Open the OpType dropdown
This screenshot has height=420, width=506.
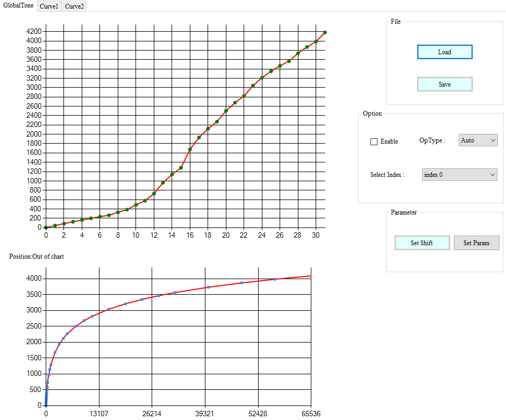(477, 140)
